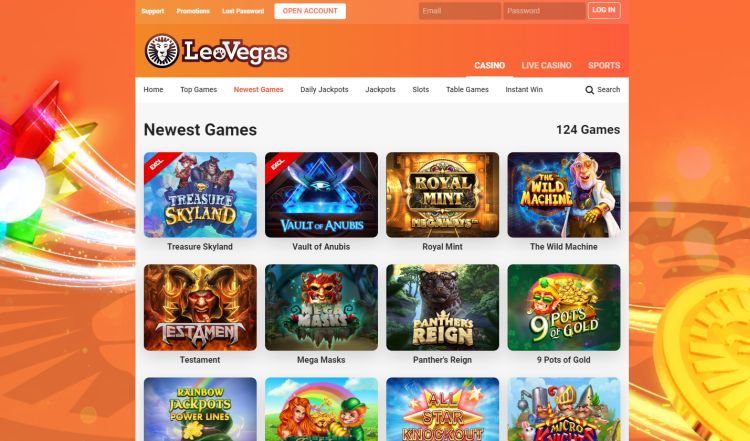The image size is (750, 441).
Task: Play the Testament slot game
Action: (x=200, y=308)
